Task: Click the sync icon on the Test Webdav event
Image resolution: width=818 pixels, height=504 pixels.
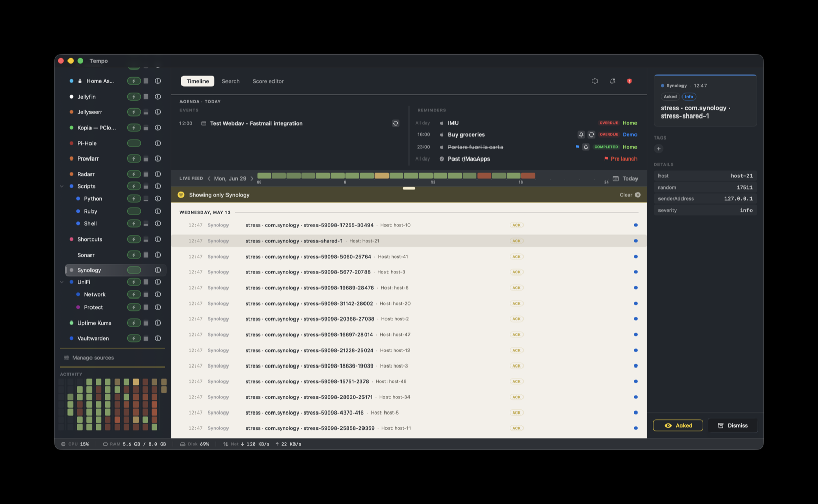Action: coord(396,123)
